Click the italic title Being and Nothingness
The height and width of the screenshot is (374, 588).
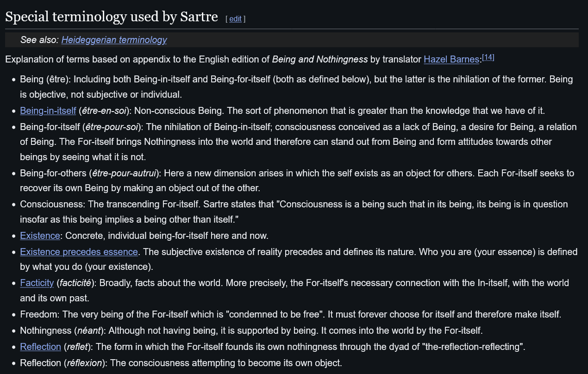coord(320,59)
